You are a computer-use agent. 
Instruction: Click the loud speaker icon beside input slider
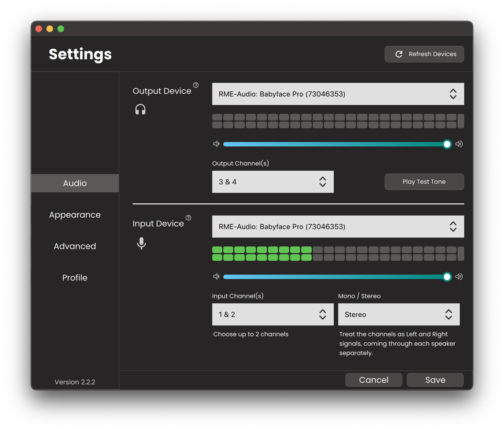[459, 276]
